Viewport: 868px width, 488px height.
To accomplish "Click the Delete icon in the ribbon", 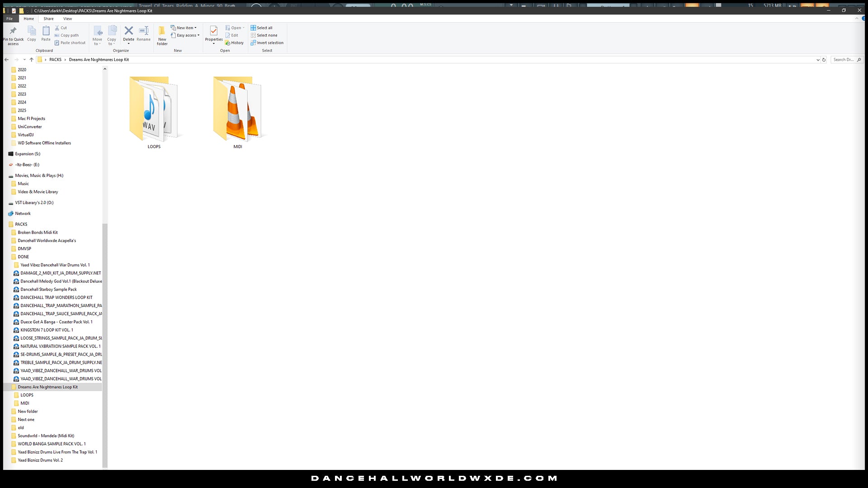I will 128,31.
